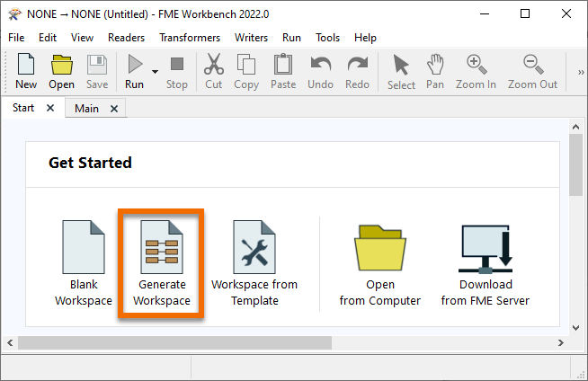Open the Readers menu
The image size is (588, 381).
coord(127,38)
